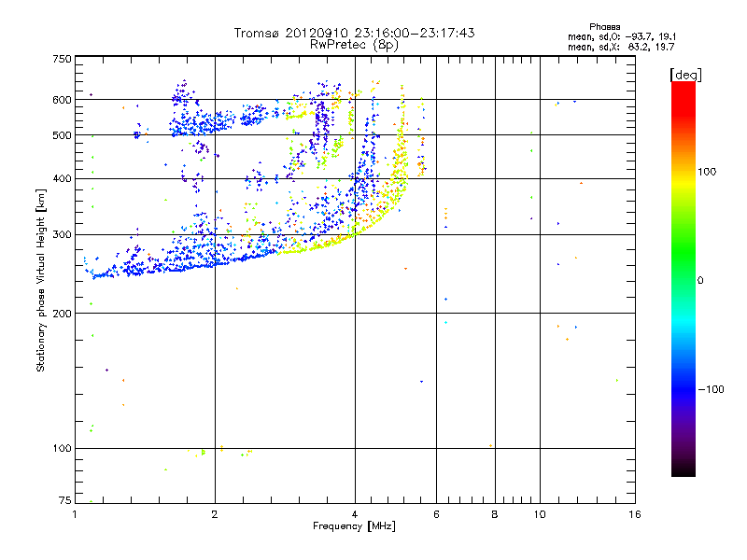
Task: Click the y-axis tick label '300'
Action: click(62, 235)
